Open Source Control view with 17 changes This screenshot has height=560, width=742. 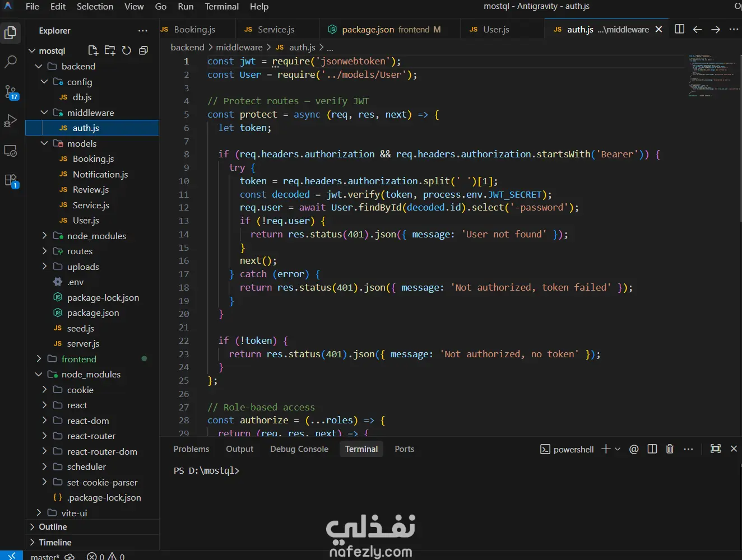[x=11, y=92]
